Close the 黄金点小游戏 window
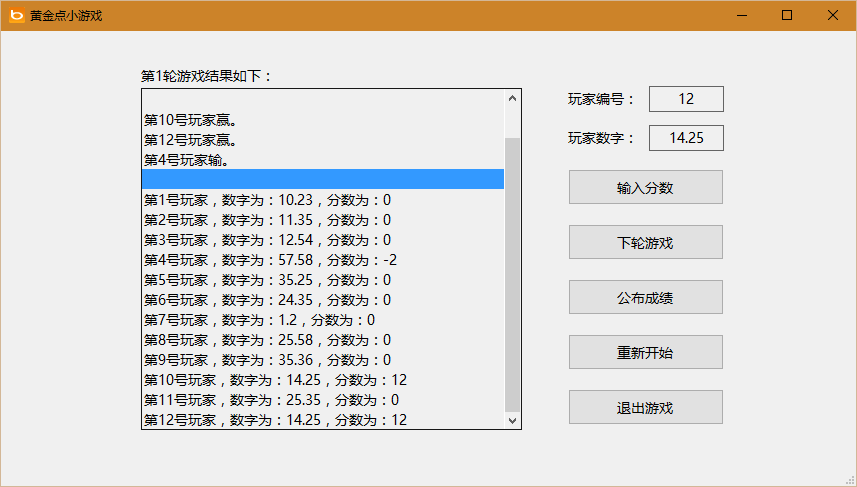Viewport: 857px width, 487px height. [x=833, y=15]
